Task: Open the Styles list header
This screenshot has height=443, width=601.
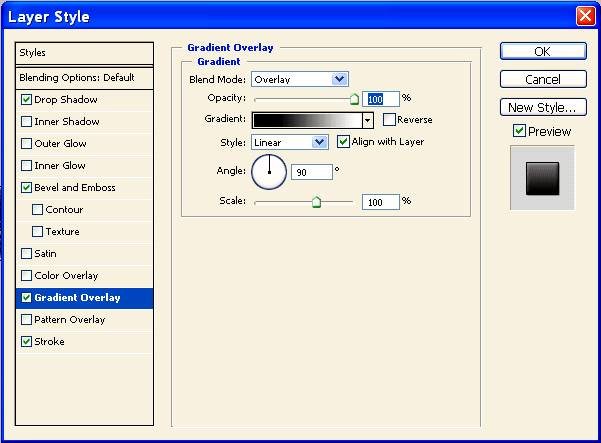Action: pos(85,53)
